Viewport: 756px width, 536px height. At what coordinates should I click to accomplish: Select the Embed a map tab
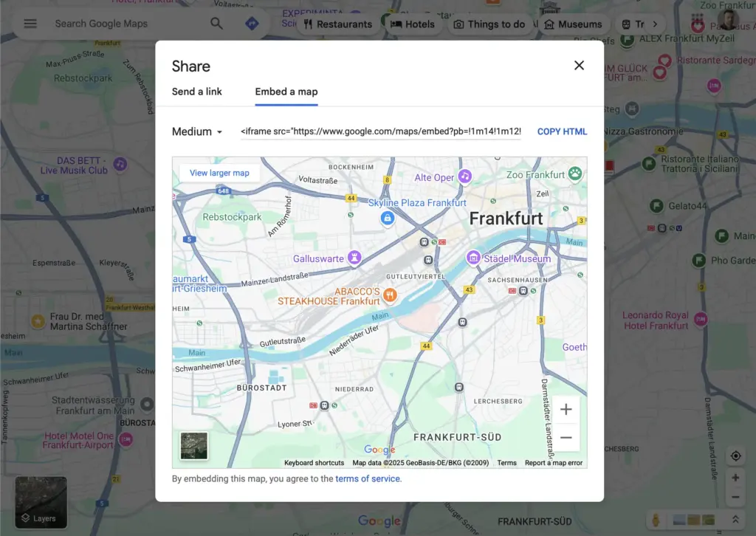tap(286, 92)
